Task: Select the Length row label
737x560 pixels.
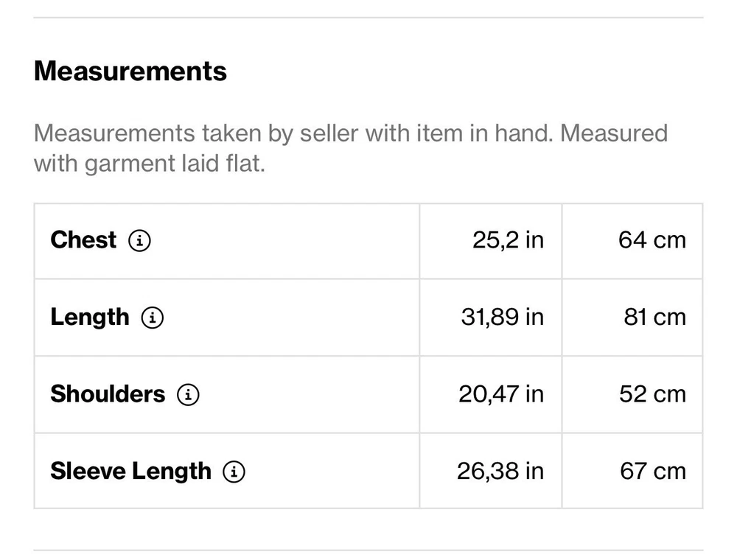Action: coord(89,318)
